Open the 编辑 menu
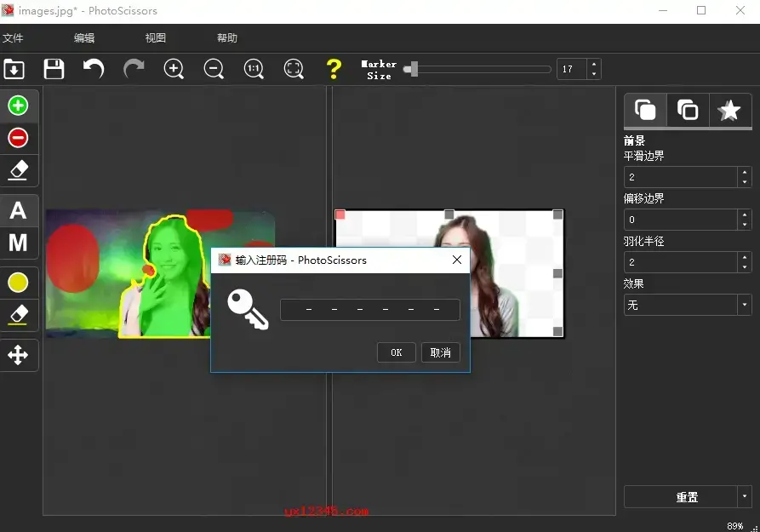Screen dimensions: 760x532 click(84, 37)
